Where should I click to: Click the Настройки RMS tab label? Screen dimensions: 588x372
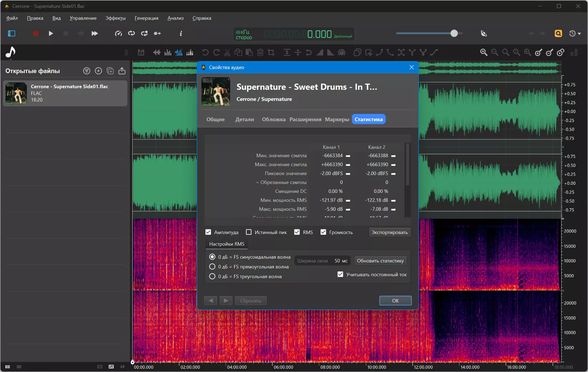coord(227,244)
